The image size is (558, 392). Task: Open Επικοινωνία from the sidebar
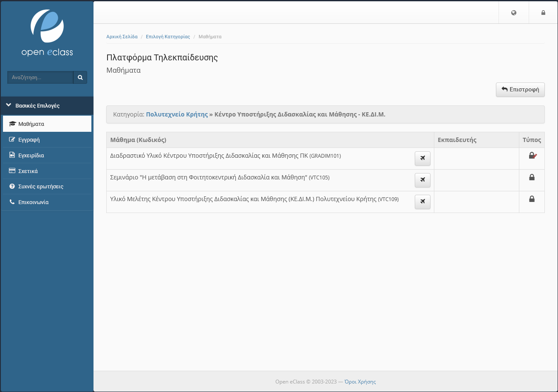33,202
